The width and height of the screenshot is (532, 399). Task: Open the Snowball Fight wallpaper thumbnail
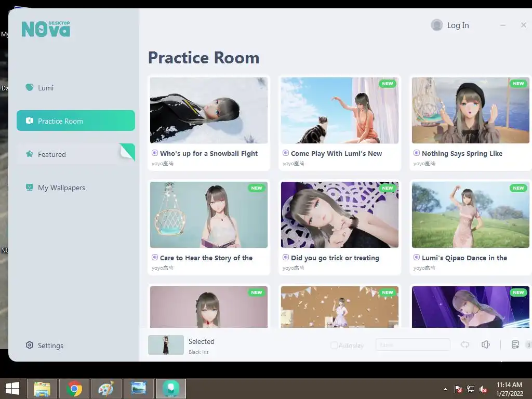pyautogui.click(x=209, y=110)
